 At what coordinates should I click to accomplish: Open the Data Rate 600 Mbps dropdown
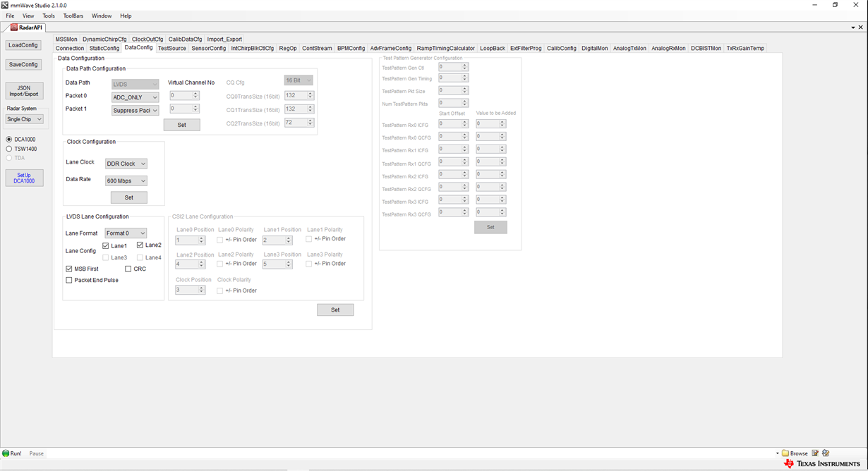pyautogui.click(x=126, y=181)
